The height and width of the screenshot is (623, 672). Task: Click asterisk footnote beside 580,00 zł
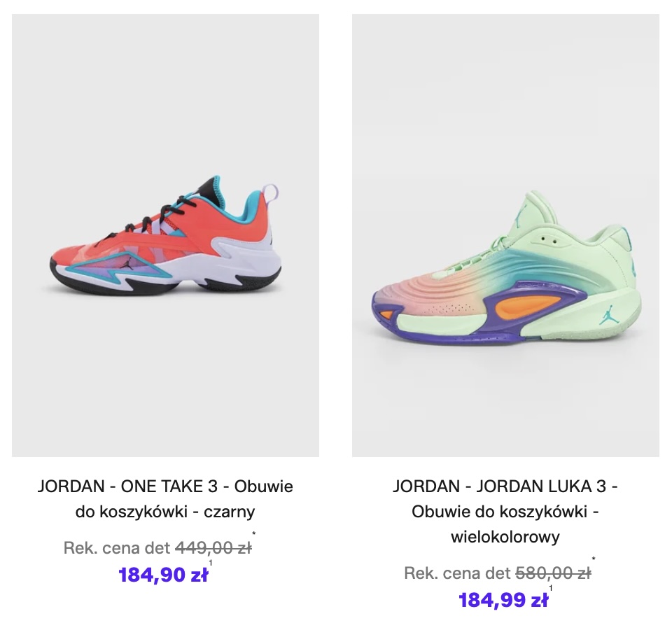click(x=594, y=559)
